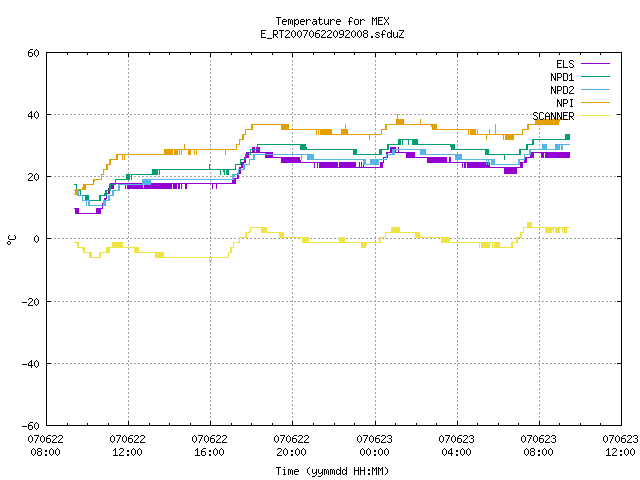
Task: Click the y-axis tick label '-40'
Action: click(31, 364)
